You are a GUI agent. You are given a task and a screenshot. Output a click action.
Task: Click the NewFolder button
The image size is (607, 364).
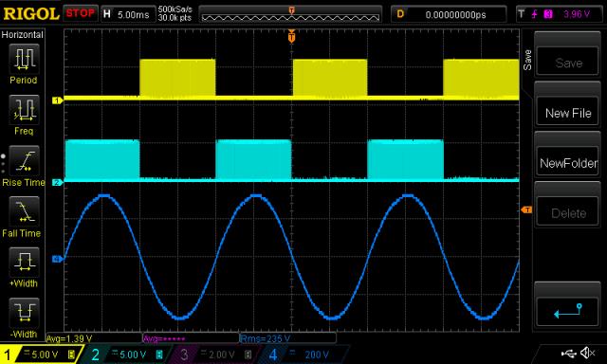(x=568, y=162)
